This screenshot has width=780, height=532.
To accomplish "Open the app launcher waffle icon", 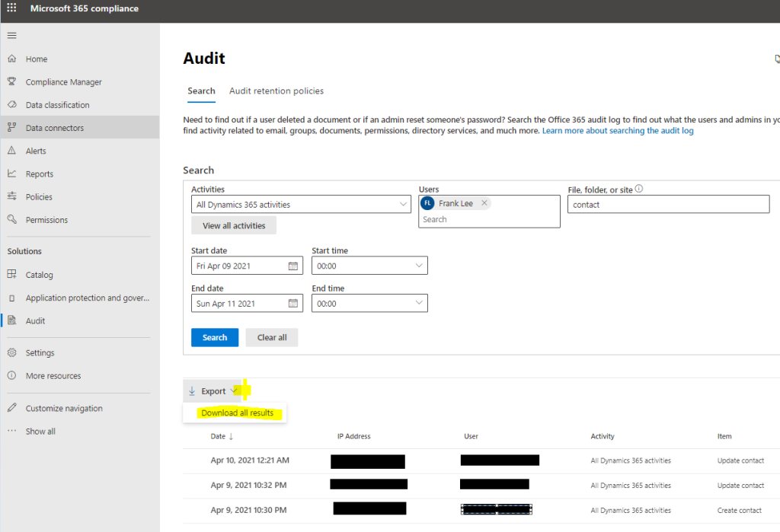I will [11, 8].
